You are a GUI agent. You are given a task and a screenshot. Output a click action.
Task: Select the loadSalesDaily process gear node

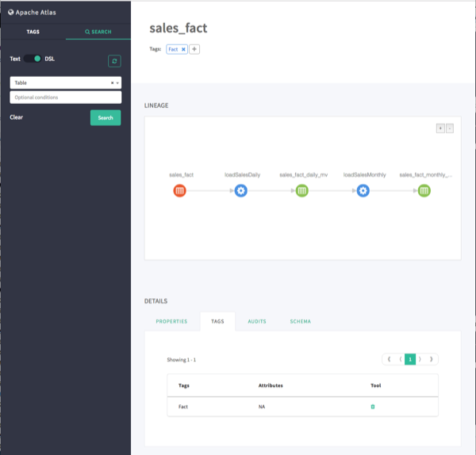pyautogui.click(x=241, y=191)
